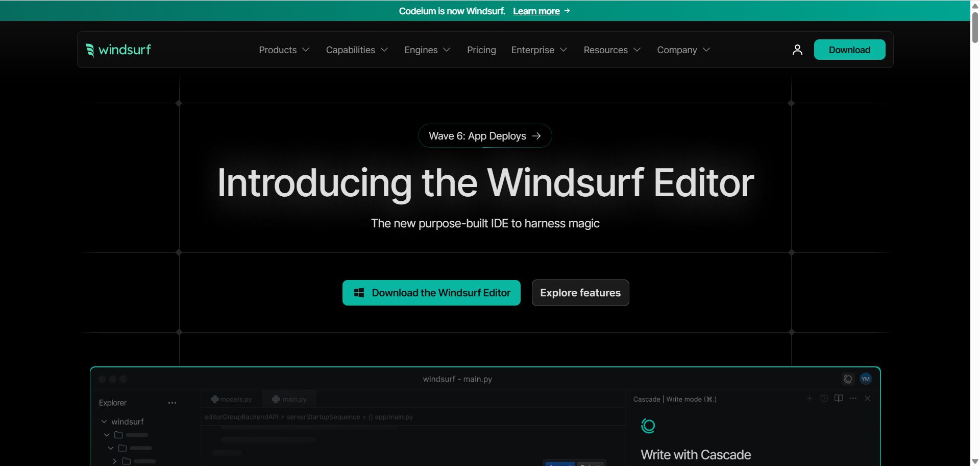Click the Write with Cascade heading
Image resolution: width=980 pixels, height=466 pixels.
pyautogui.click(x=696, y=455)
